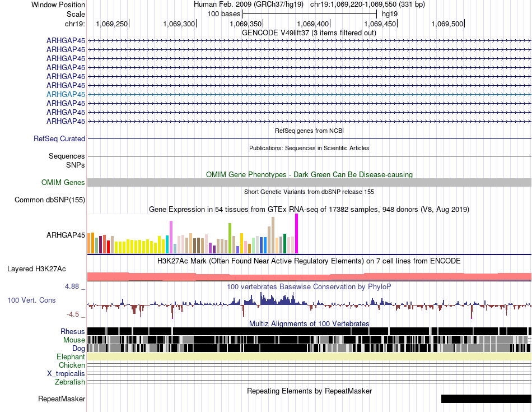
Task: Open '100 vertebrates Basewise Conservation by PhyloP' title
Action: coord(309,286)
